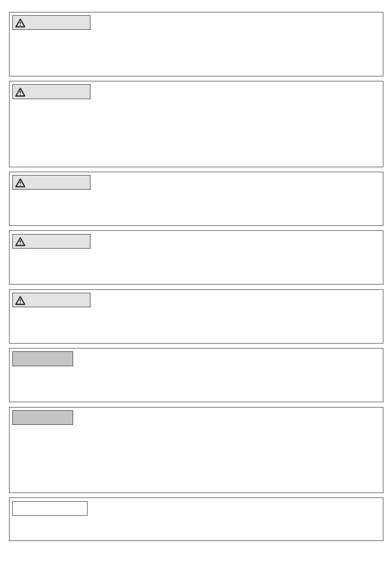Click the fourth box's warning triangle icon
The width and height of the screenshot is (392, 571).
20,242
